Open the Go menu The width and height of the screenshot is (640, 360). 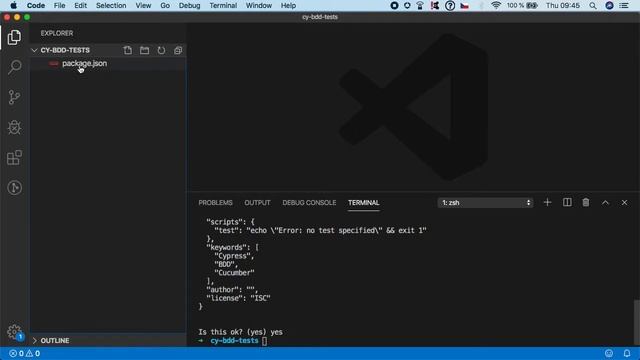click(165, 6)
